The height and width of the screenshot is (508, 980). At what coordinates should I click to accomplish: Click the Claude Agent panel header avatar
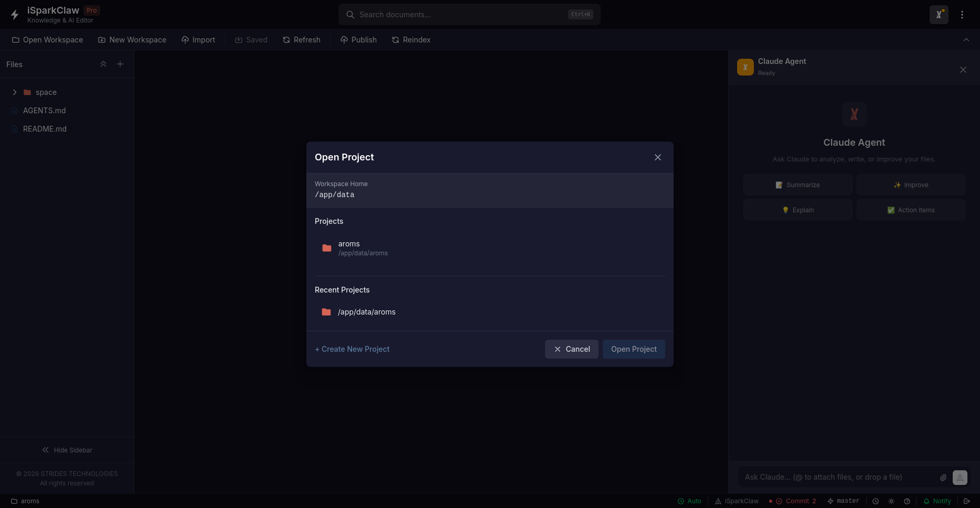pos(745,67)
